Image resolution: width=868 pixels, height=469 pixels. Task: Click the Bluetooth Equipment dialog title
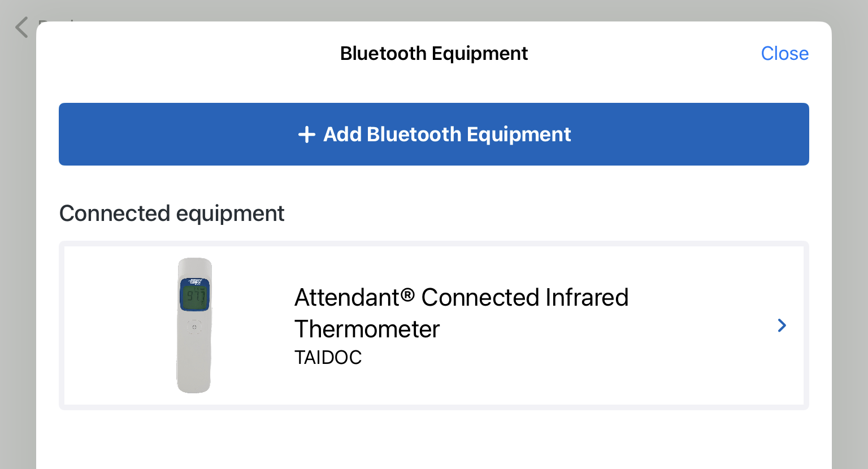pos(433,54)
